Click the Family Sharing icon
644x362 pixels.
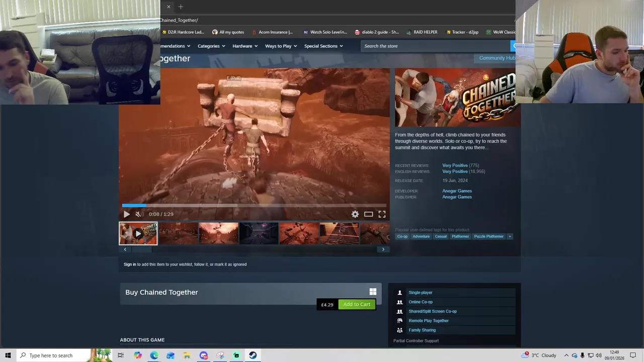(x=399, y=330)
